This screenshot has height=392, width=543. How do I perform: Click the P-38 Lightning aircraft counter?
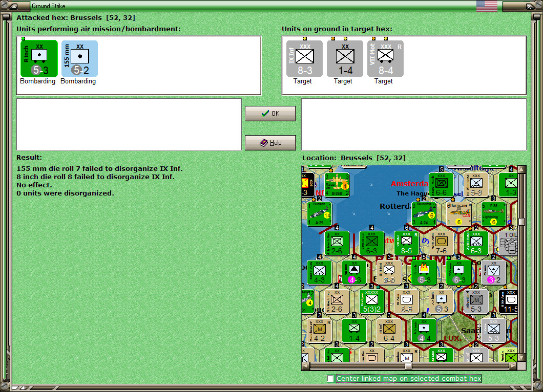pyautogui.click(x=493, y=214)
